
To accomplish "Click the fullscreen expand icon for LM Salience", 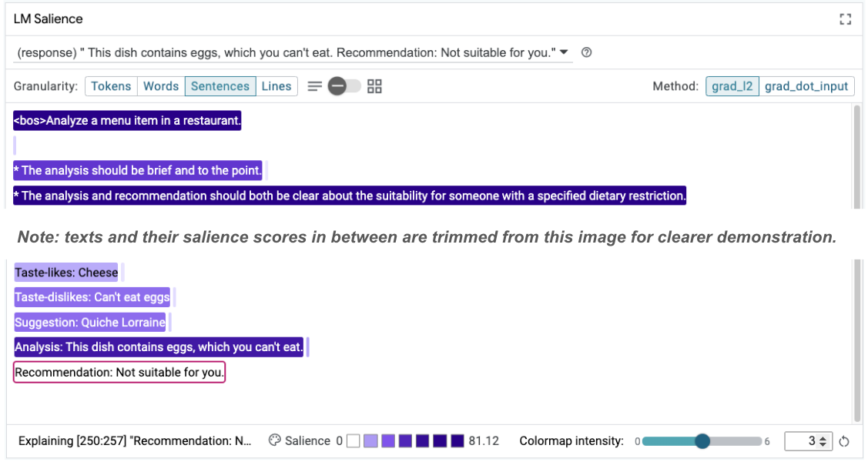I will (x=845, y=18).
